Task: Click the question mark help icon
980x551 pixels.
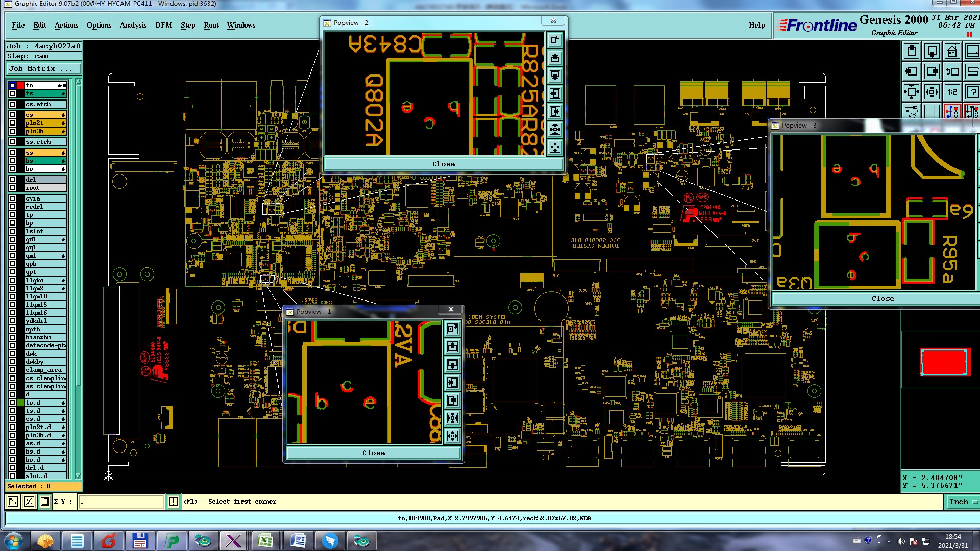Action: (972, 92)
